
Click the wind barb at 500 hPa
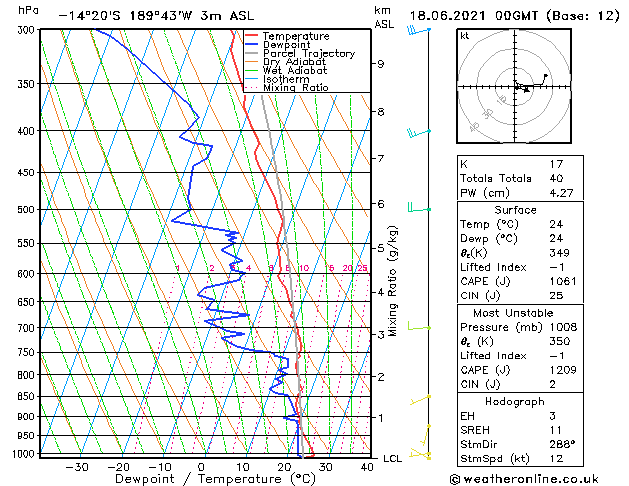[x=419, y=207]
